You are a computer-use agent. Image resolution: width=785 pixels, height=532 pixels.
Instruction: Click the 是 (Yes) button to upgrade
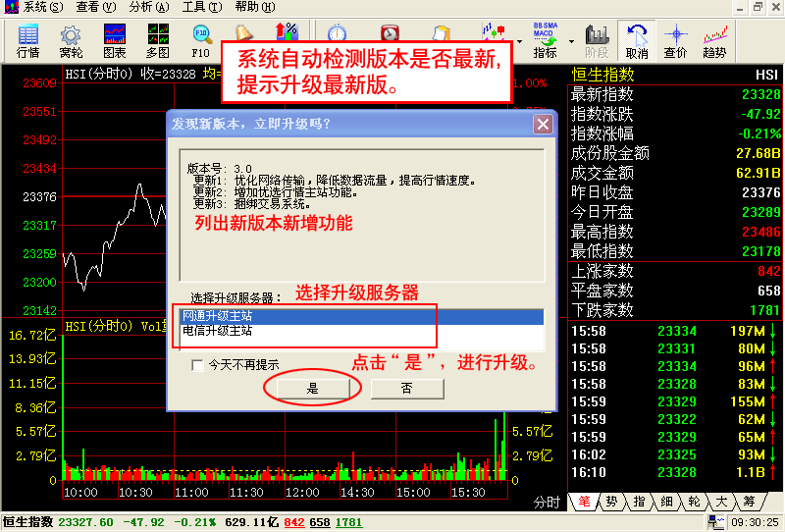coord(313,389)
